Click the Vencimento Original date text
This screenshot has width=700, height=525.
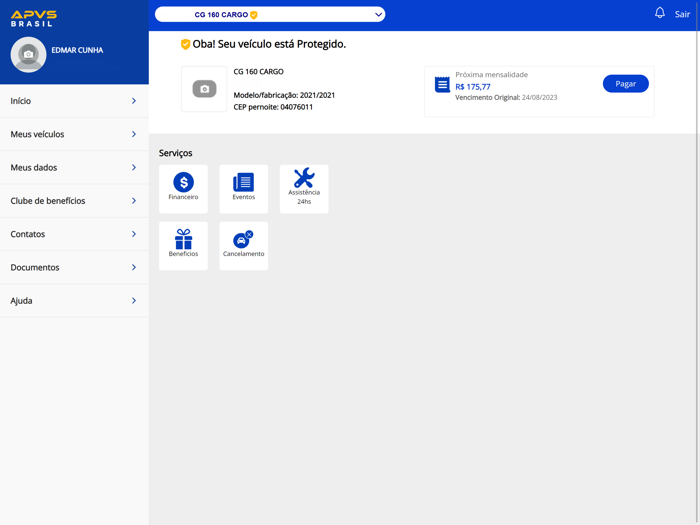pos(506,97)
